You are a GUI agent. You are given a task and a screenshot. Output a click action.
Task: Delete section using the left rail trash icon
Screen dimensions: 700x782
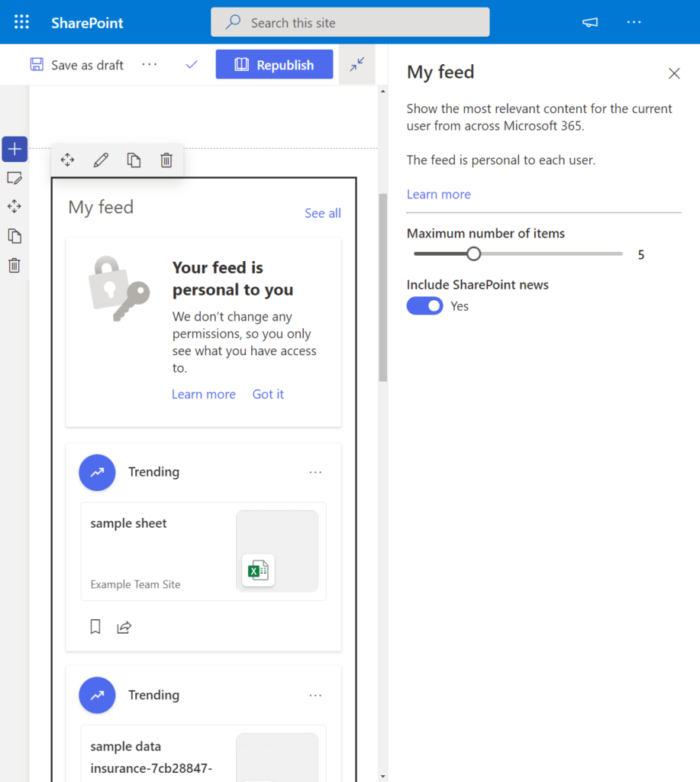click(15, 265)
